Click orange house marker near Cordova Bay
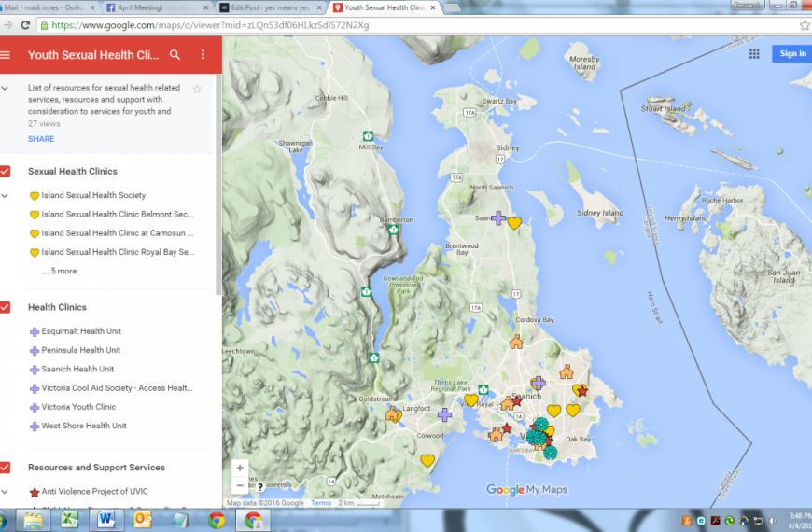 click(516, 342)
